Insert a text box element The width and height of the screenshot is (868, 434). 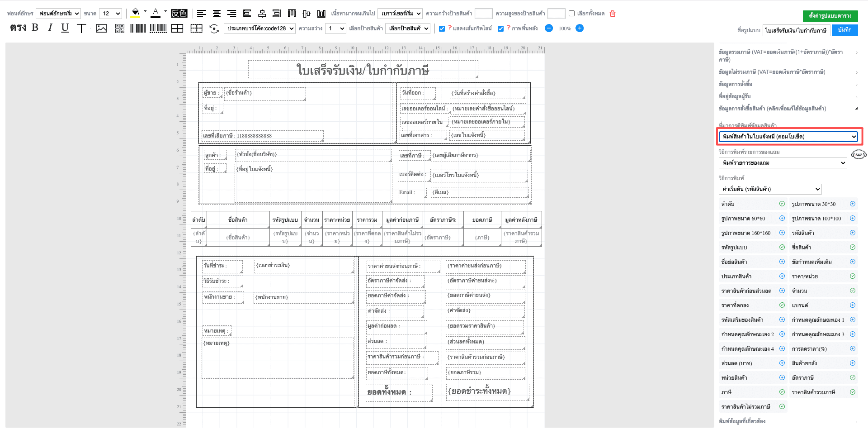click(x=81, y=29)
